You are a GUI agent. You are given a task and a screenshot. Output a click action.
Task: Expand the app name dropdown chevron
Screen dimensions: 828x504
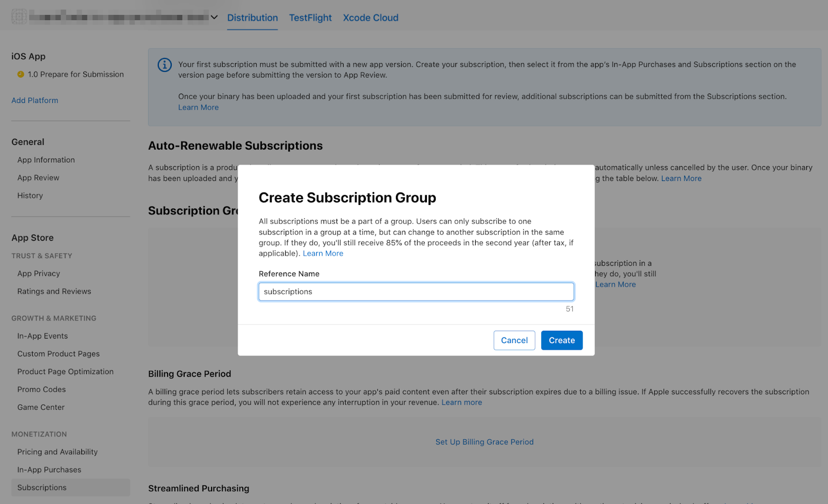[214, 17]
